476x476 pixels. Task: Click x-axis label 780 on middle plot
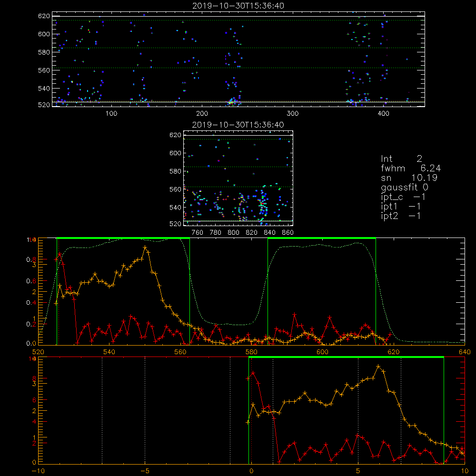216,232
